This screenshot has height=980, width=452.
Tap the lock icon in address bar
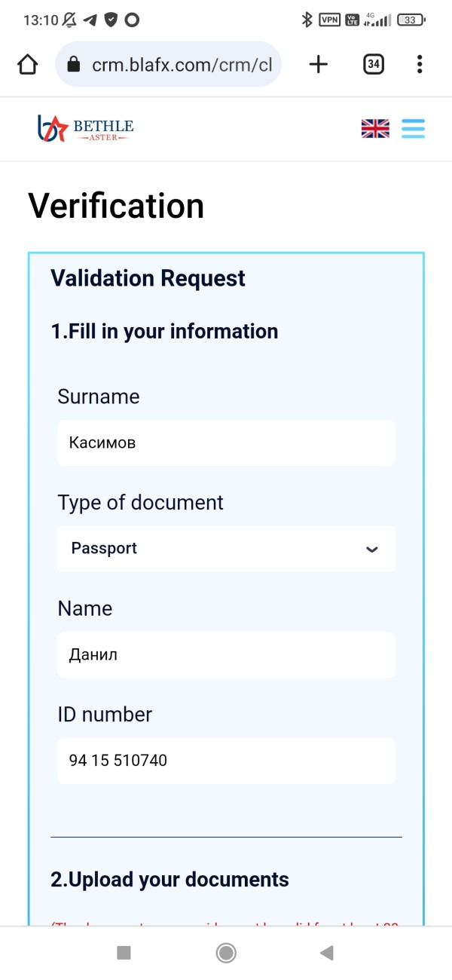point(74,65)
